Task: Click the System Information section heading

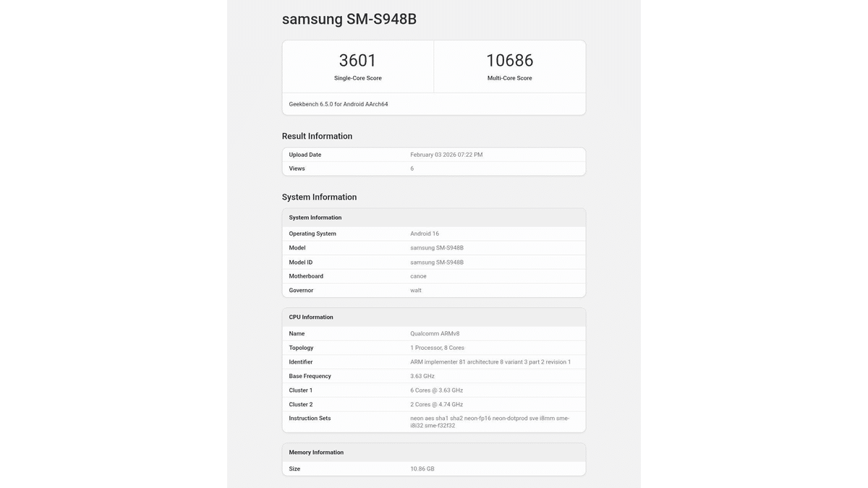Action: (319, 196)
